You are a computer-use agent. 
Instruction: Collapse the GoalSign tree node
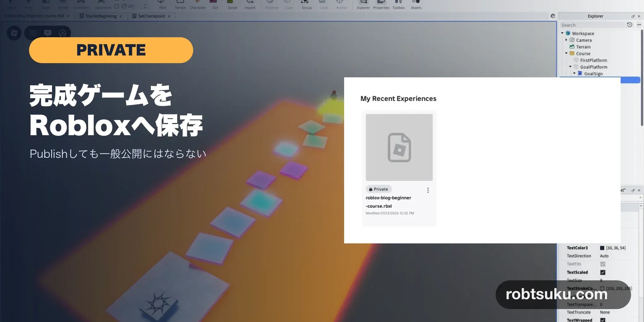point(575,73)
